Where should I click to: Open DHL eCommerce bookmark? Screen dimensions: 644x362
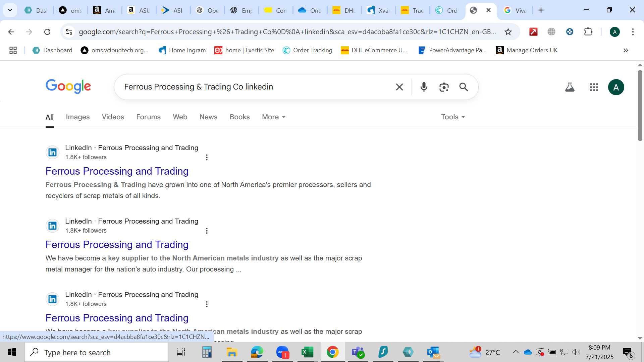[x=374, y=50]
